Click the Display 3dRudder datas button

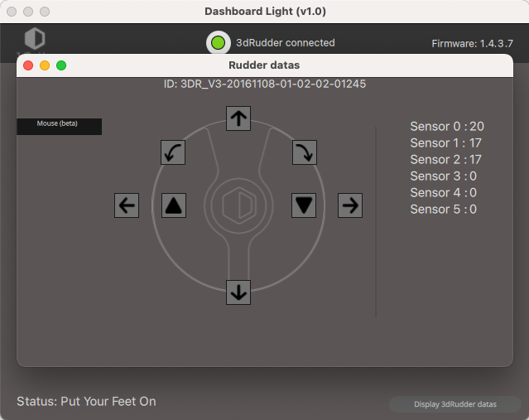455,404
